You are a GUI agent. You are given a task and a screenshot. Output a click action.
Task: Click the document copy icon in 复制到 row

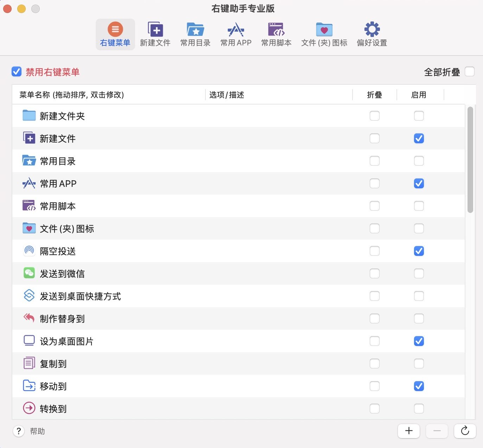click(29, 363)
